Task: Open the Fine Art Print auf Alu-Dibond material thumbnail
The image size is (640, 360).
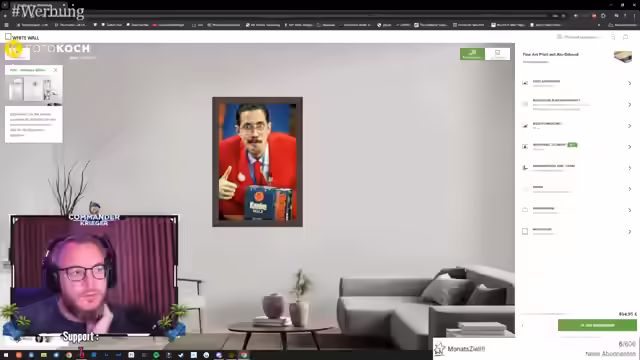Action: click(622, 57)
